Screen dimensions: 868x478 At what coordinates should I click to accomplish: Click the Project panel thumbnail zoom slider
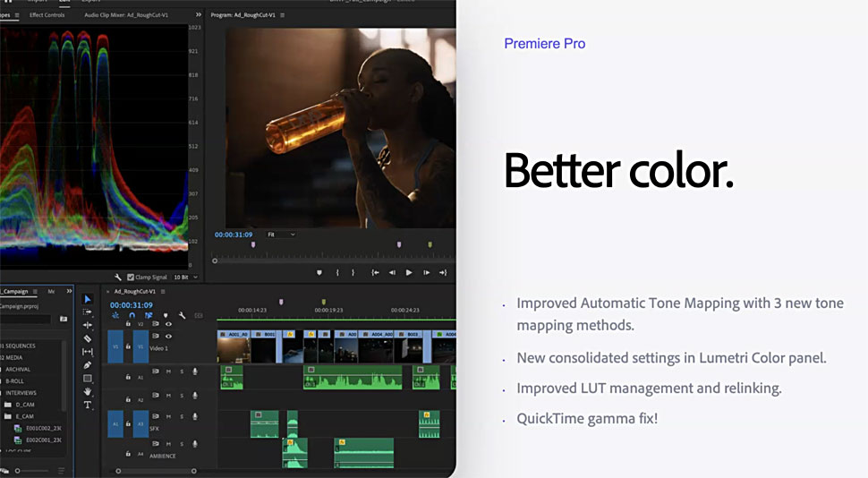coord(31,471)
